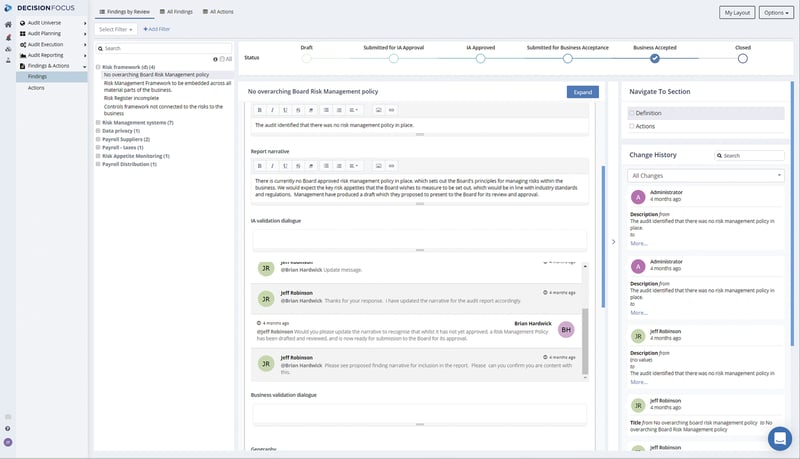Apply italic in the Description editor toolbar
This screenshot has height=459, width=800.
[x=272, y=110]
